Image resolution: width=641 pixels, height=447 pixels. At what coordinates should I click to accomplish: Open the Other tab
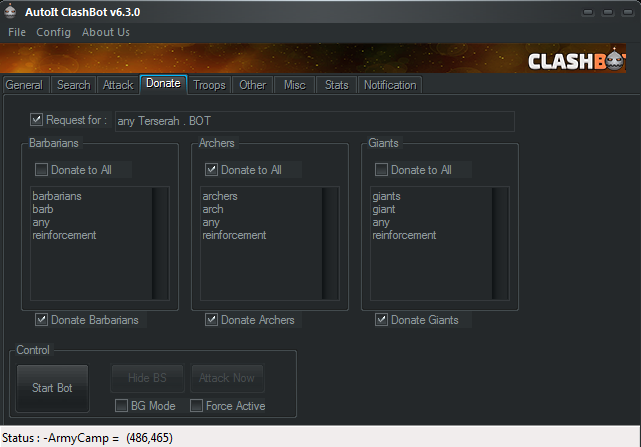(253, 85)
